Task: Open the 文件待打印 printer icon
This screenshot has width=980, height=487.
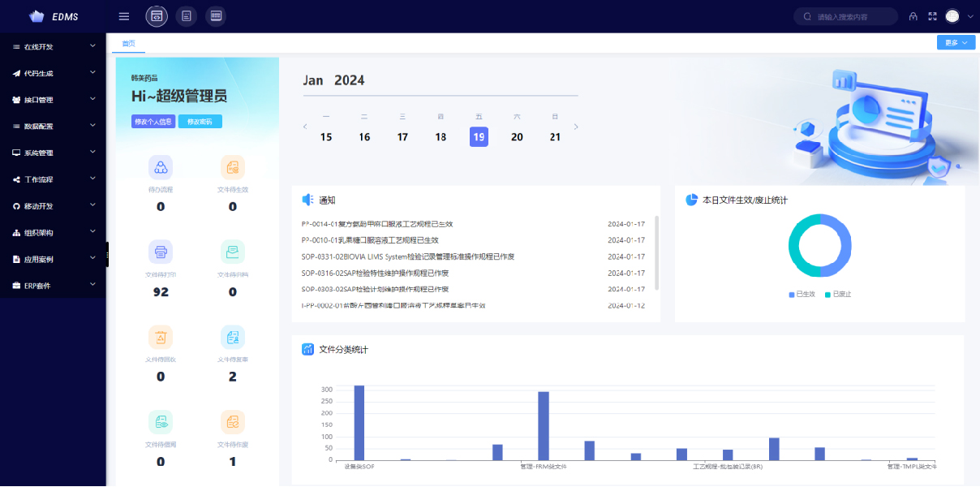Action: click(x=161, y=252)
